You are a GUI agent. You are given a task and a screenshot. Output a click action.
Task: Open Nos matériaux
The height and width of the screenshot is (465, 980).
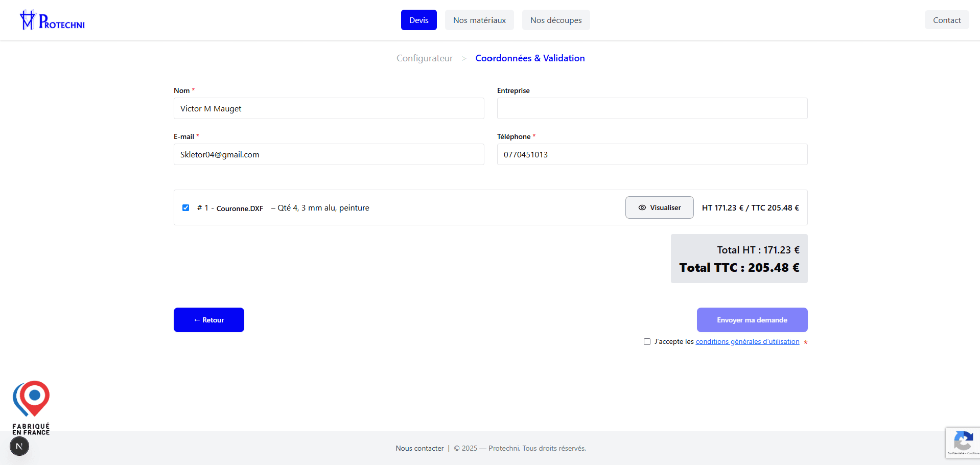[x=479, y=20]
